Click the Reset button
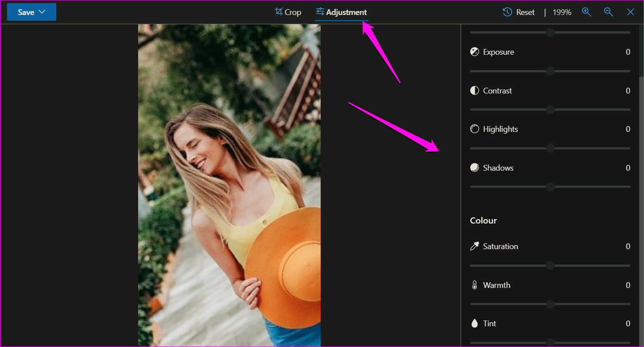Image resolution: width=644 pixels, height=347 pixels. (x=519, y=12)
